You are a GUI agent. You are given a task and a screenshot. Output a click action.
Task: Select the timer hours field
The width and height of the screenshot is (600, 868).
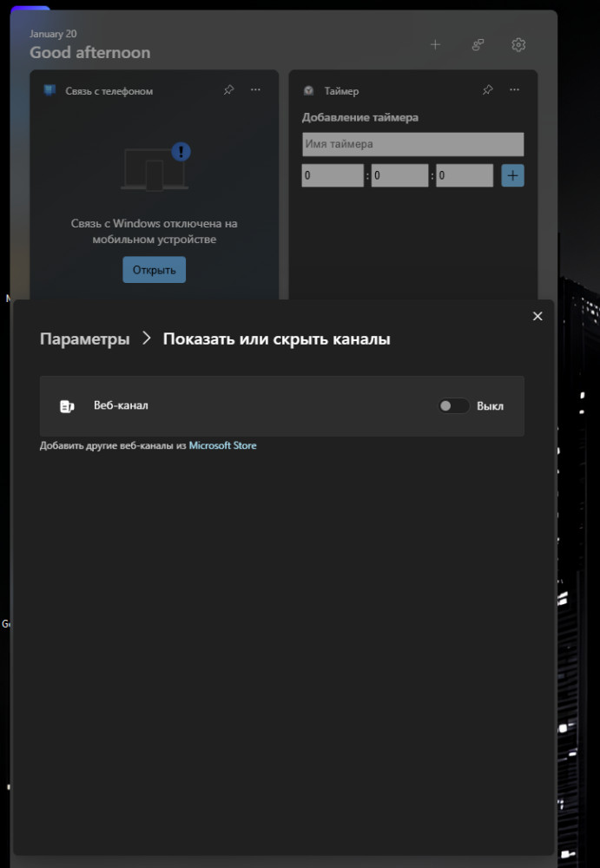pyautogui.click(x=333, y=176)
